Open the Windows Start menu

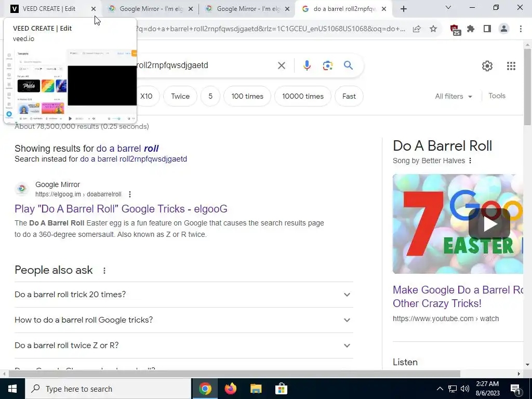pos(12,389)
